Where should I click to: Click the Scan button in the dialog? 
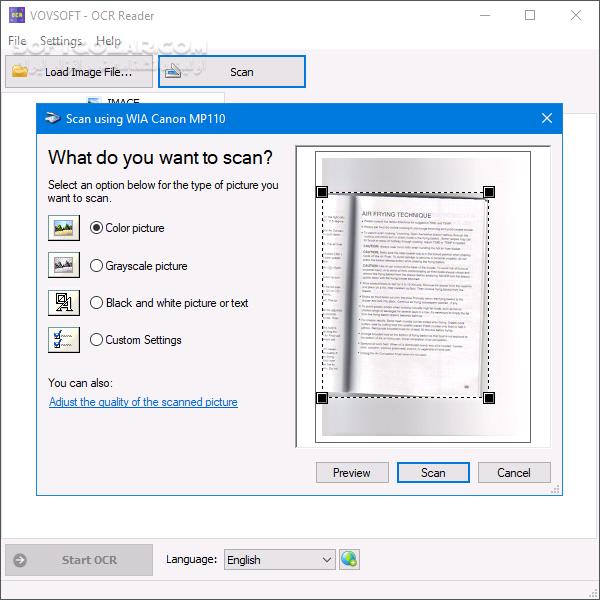coord(433,473)
